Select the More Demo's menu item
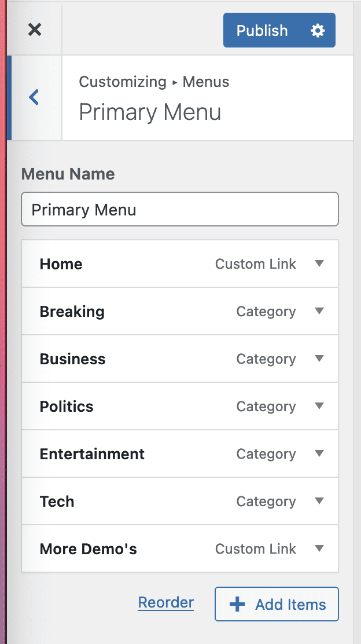The width and height of the screenshot is (361, 644). [88, 549]
